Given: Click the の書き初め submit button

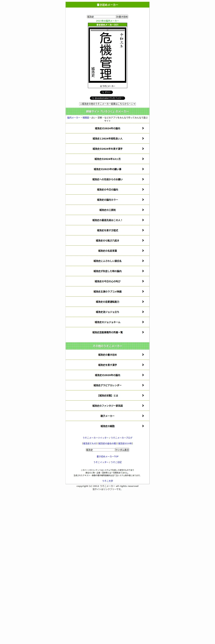Looking at the screenshot, I should (122, 17).
